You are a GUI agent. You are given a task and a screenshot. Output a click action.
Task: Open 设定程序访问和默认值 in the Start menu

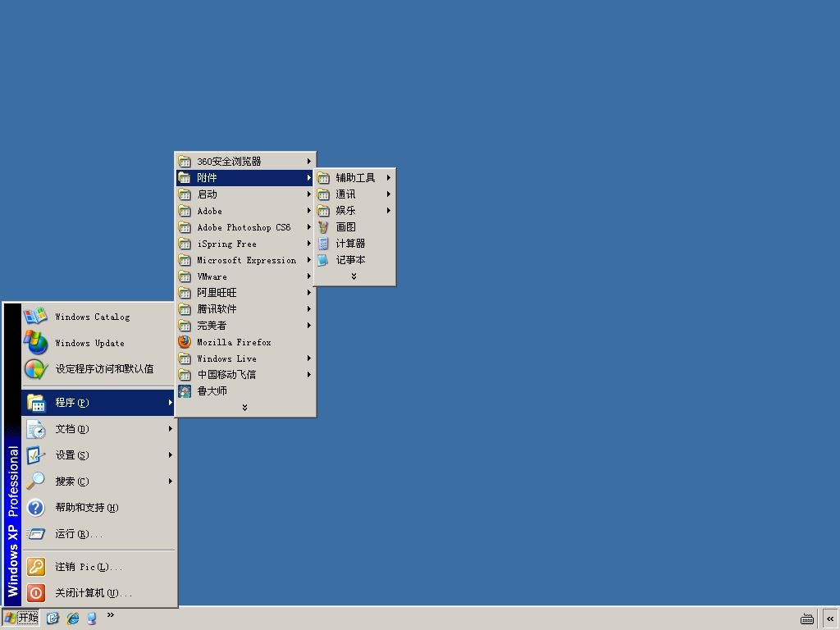98,369
